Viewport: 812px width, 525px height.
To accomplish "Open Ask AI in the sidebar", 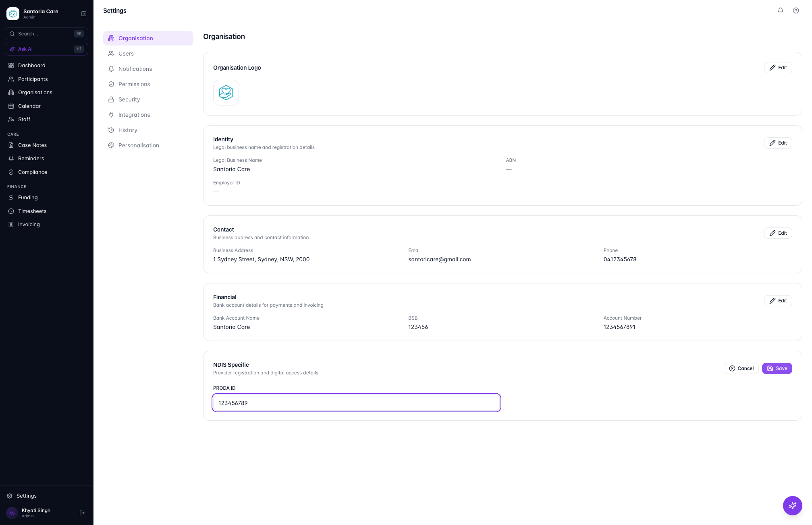I will [x=46, y=49].
